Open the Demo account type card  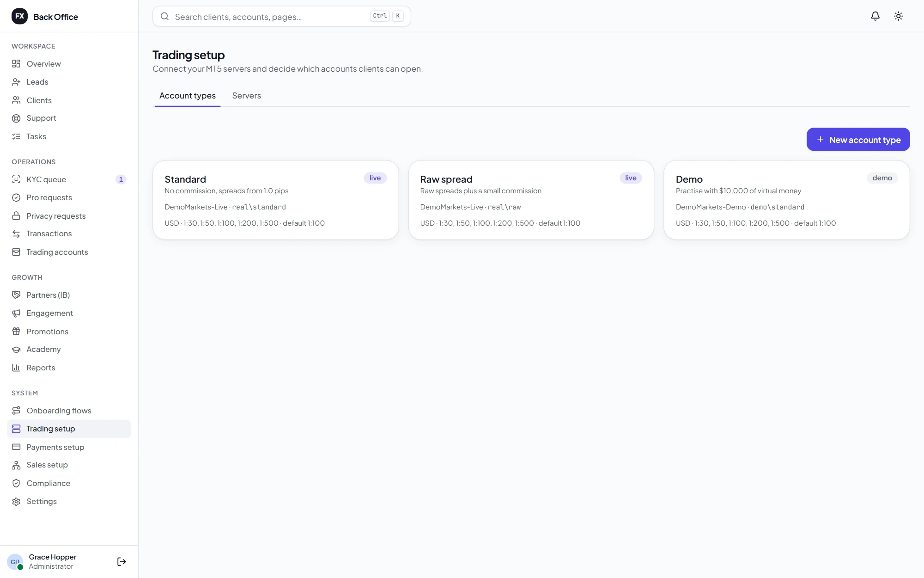pyautogui.click(x=786, y=200)
